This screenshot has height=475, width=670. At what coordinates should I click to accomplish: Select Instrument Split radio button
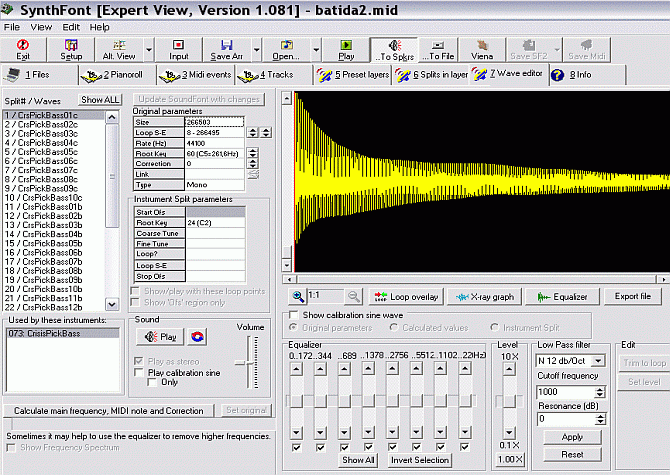pos(494,328)
